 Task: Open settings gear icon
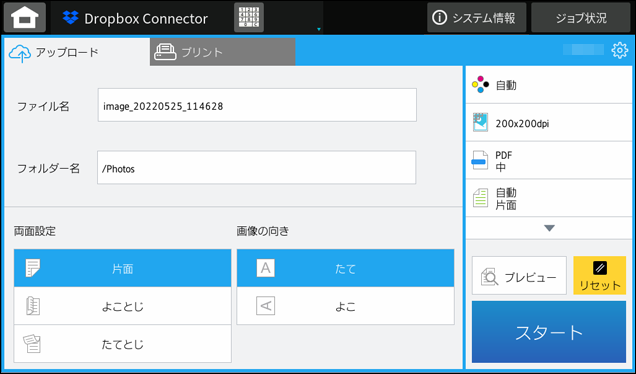(x=619, y=50)
